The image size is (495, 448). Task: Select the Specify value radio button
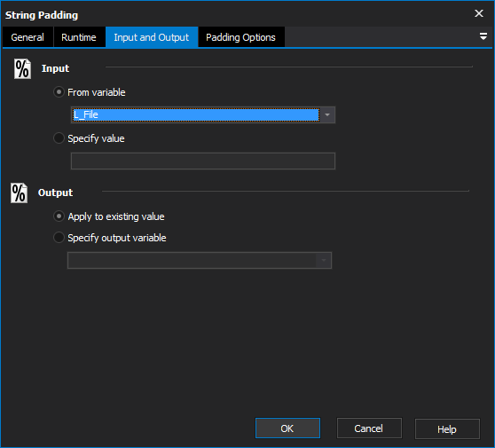click(59, 138)
